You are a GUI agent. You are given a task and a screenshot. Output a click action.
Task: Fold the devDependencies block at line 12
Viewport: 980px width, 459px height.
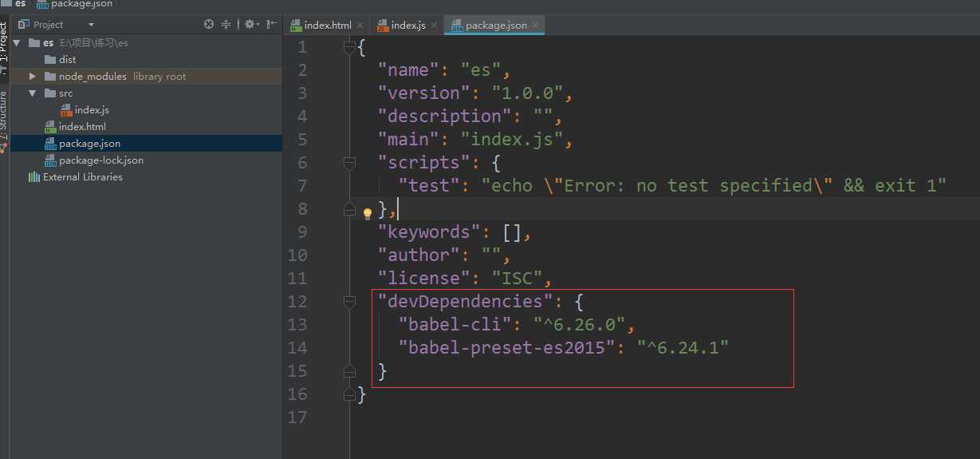coord(348,302)
